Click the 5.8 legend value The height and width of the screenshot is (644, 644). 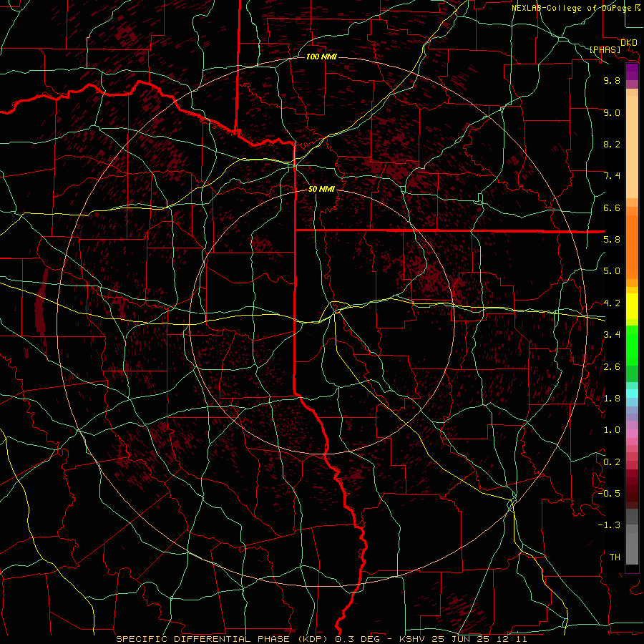(612, 240)
